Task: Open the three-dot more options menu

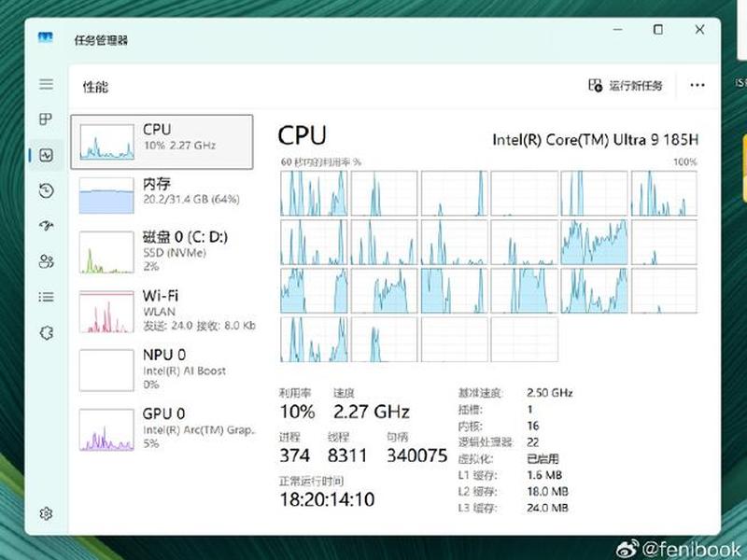Action: (x=698, y=85)
